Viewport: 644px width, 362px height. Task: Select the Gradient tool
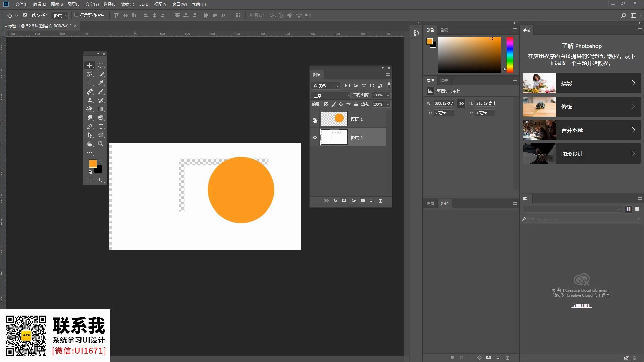coord(101,109)
